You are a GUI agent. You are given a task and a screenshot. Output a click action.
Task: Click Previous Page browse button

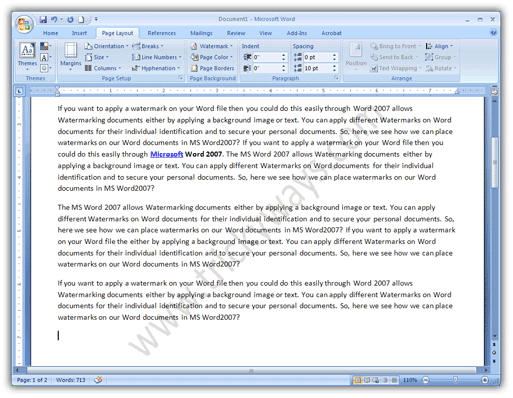point(494,344)
